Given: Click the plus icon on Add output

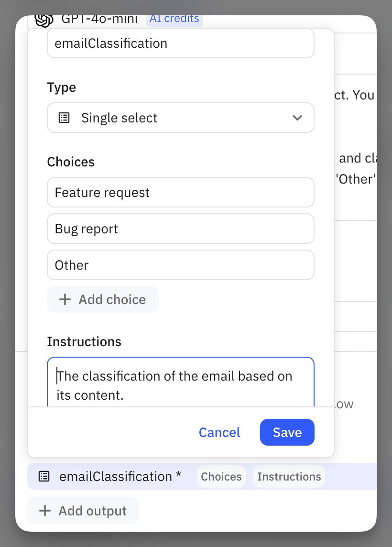Looking at the screenshot, I should click(x=44, y=511).
